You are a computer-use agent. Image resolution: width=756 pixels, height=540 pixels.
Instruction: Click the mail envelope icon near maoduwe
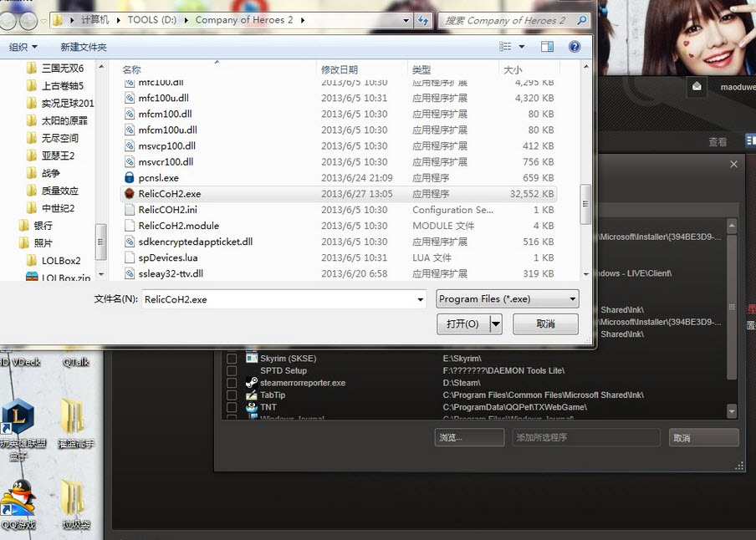pos(697,86)
